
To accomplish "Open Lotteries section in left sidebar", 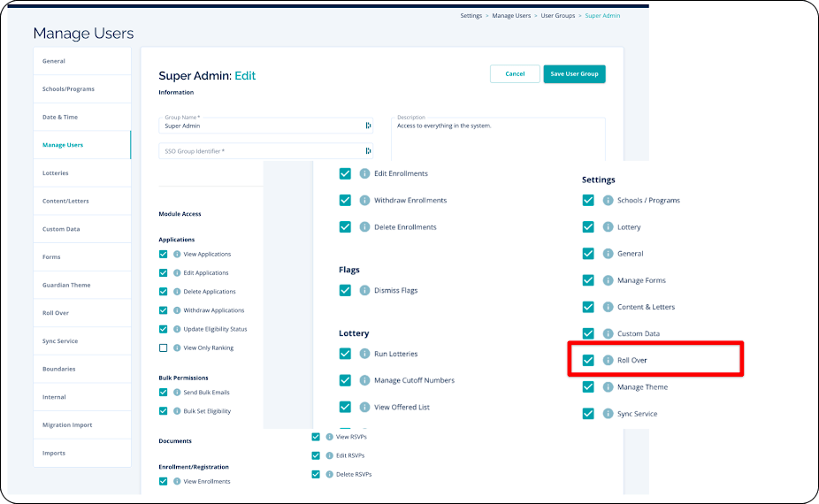I will click(56, 173).
